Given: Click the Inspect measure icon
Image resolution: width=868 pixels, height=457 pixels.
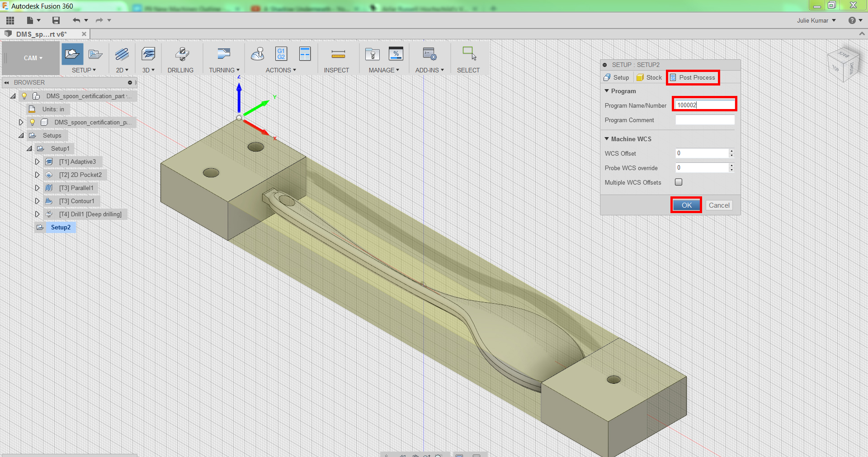Looking at the screenshot, I should pyautogui.click(x=338, y=54).
